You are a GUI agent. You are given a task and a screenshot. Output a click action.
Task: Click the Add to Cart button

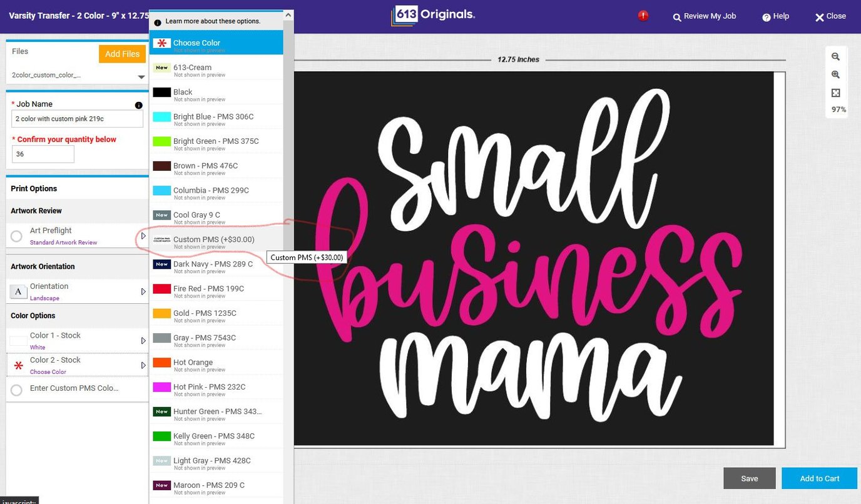(819, 478)
